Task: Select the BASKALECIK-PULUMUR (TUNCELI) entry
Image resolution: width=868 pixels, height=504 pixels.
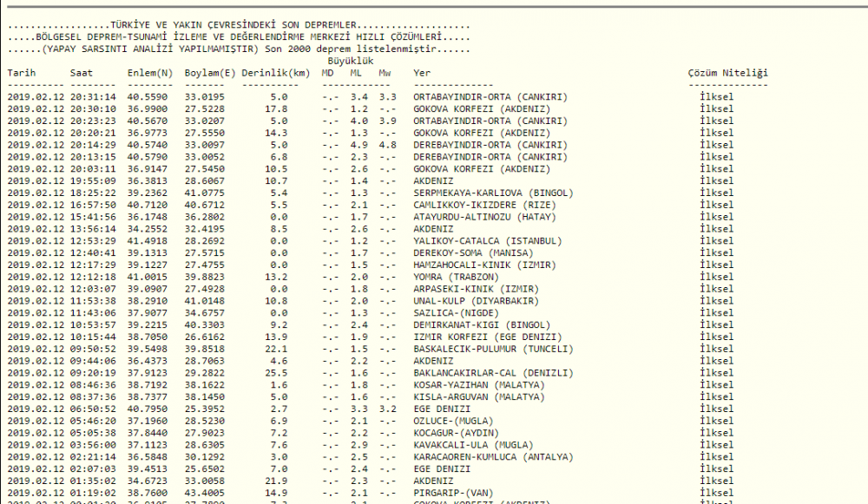Action: coord(493,349)
